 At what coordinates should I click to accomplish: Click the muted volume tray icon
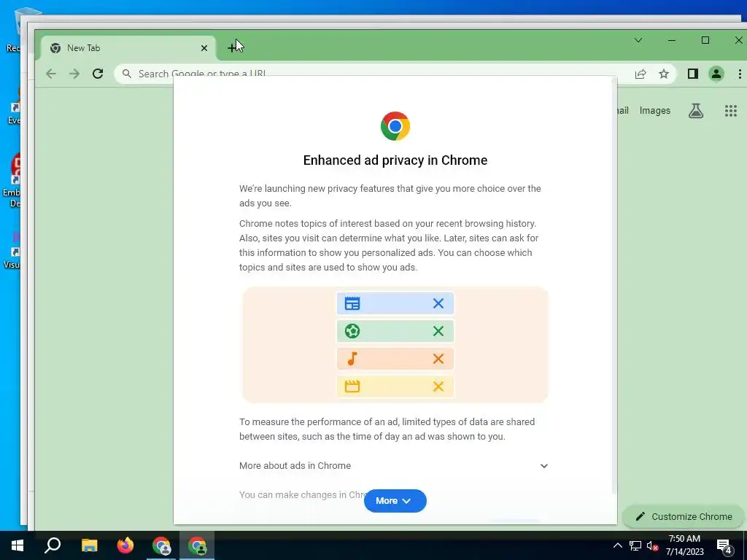point(652,545)
